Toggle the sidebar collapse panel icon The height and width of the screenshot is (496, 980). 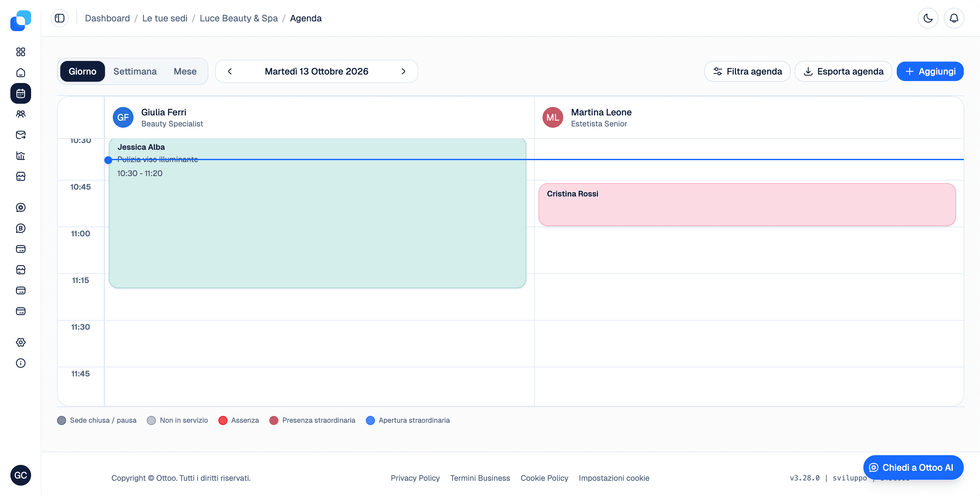(60, 18)
